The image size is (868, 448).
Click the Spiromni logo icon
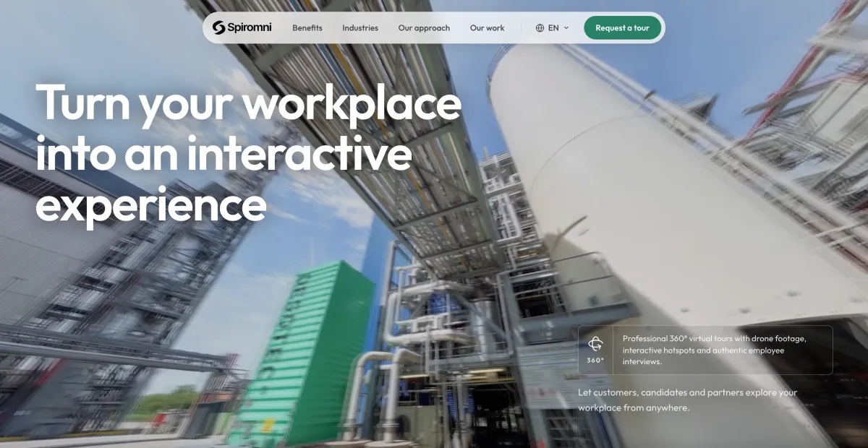[x=218, y=27]
